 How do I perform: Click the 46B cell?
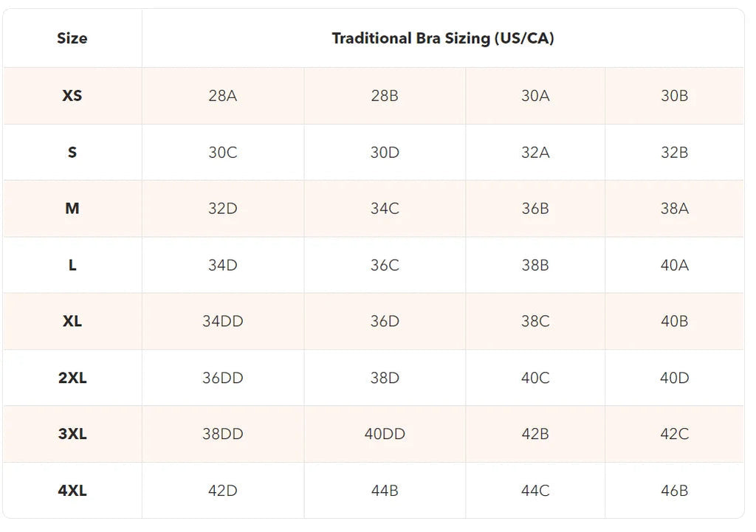(674, 491)
